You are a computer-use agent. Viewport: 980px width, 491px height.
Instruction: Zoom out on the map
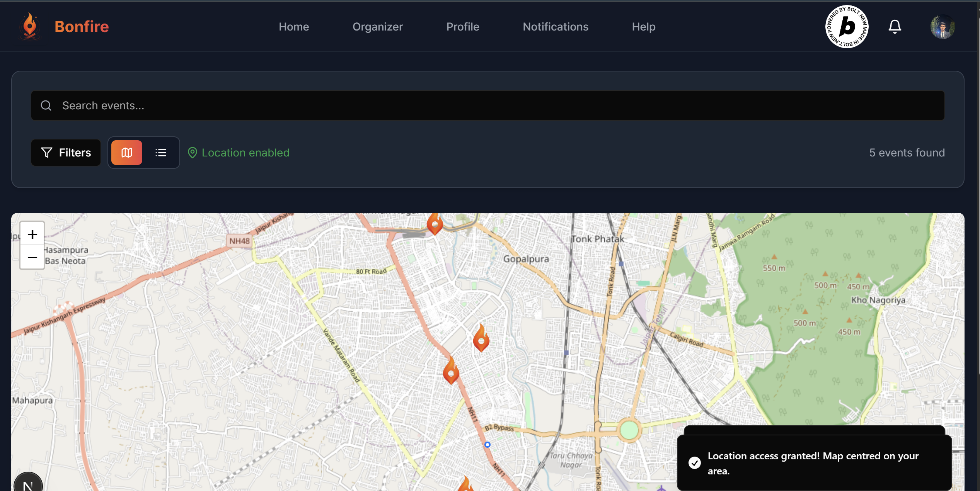click(x=32, y=257)
